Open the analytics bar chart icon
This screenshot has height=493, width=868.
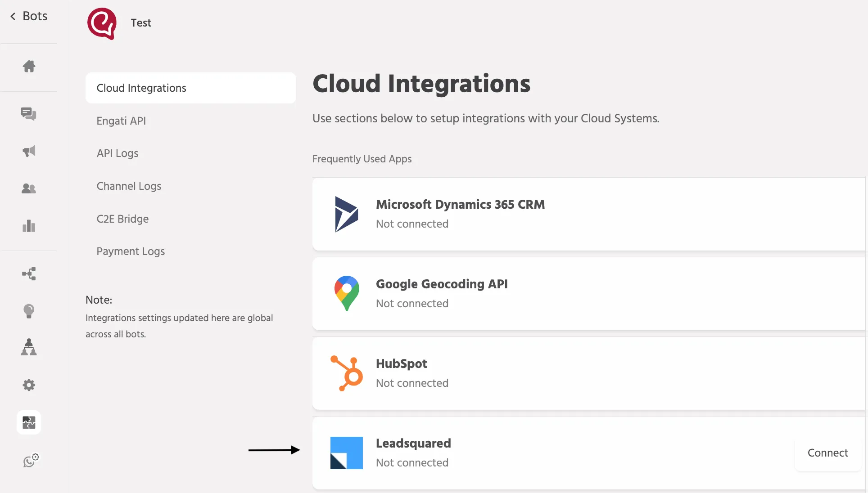click(29, 226)
